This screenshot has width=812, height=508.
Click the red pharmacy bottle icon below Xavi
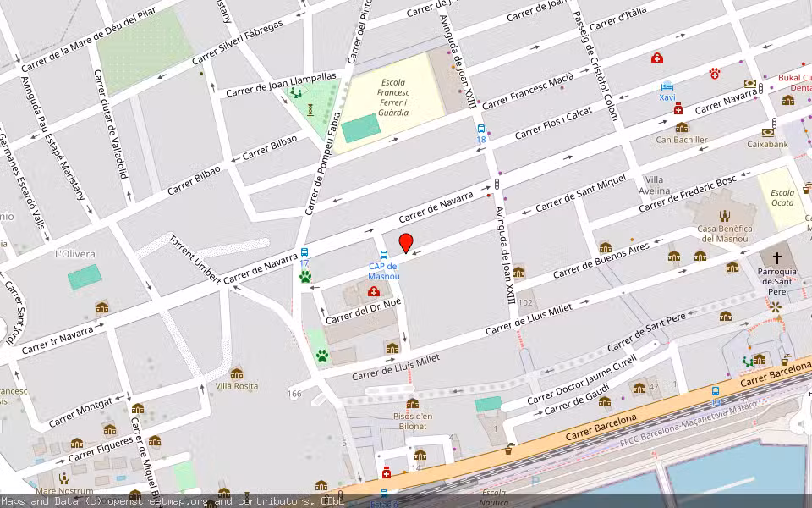click(678, 108)
